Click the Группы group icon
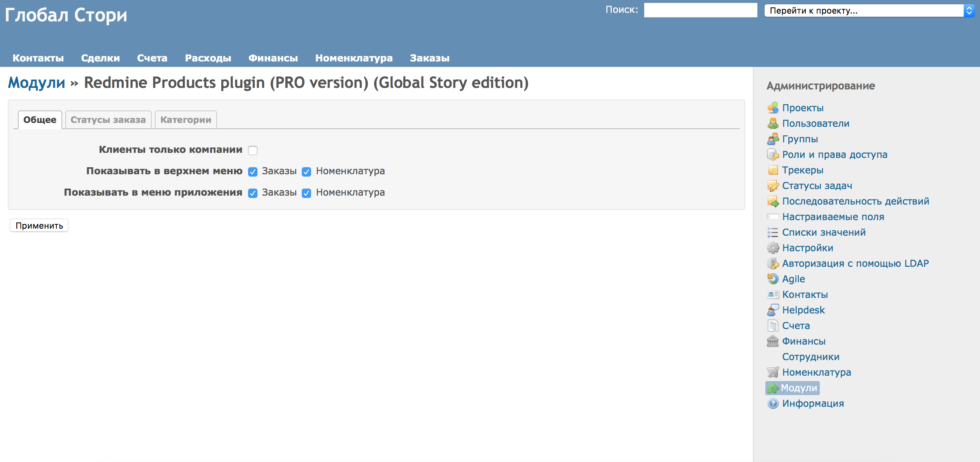 click(x=773, y=139)
